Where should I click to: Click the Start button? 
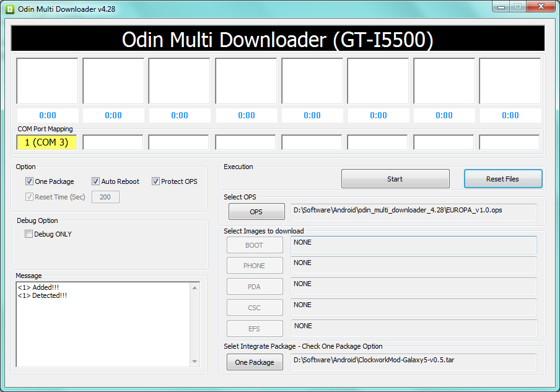[x=395, y=179]
